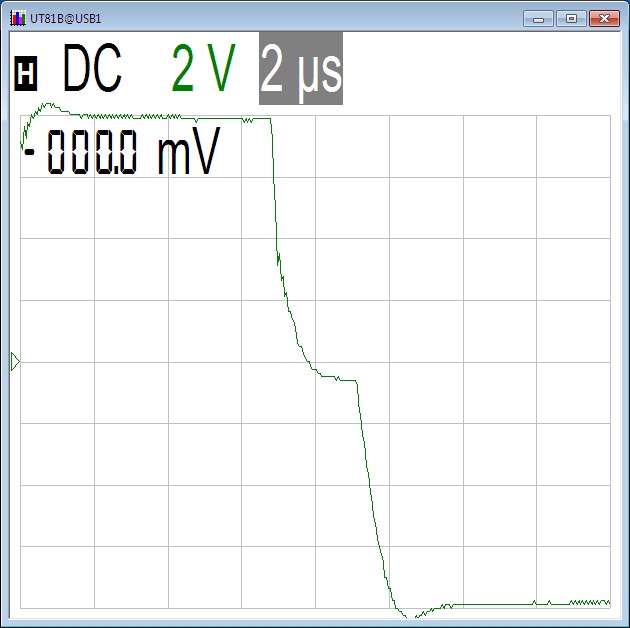The width and height of the screenshot is (630, 628).
Task: Click the mV unit label
Action: click(187, 155)
